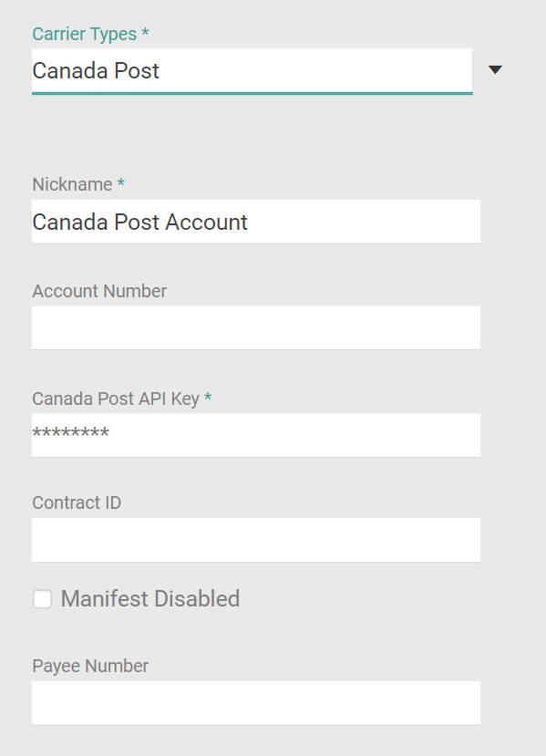
Task: Click the Carrier Types label
Action: click(x=85, y=34)
